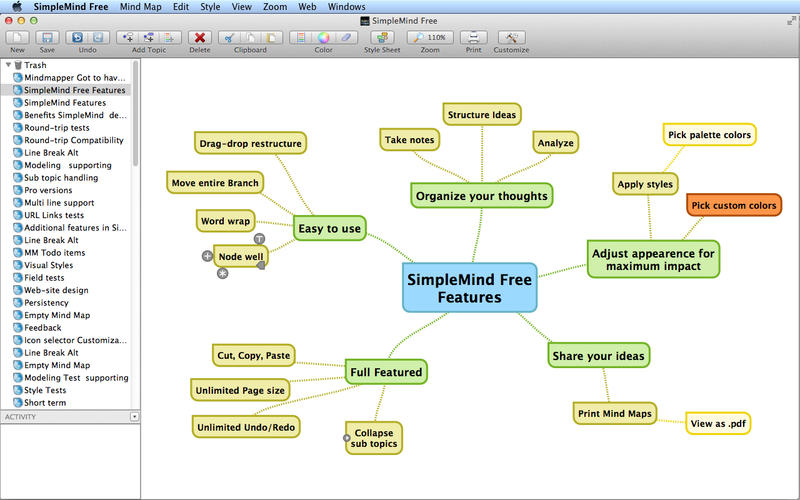
Task: Click the arrow handle on Node well's right edge
Action: point(261,265)
